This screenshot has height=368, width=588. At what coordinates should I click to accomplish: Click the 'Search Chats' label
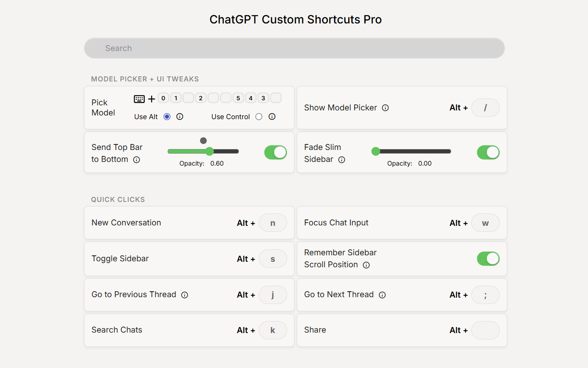(x=117, y=330)
